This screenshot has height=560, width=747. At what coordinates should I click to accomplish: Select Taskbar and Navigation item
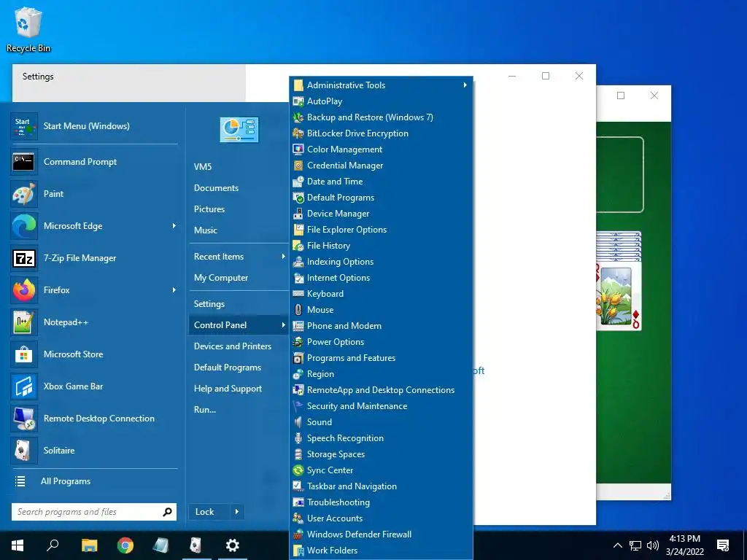[352, 486]
